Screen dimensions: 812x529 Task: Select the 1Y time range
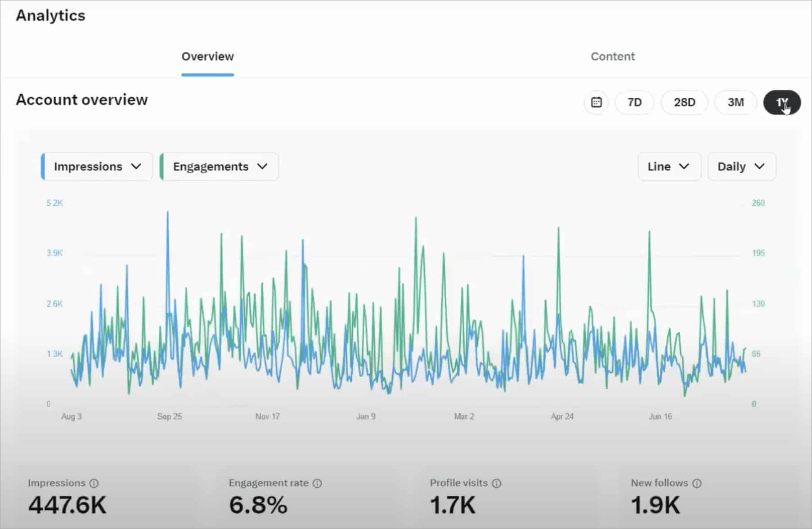(782, 102)
